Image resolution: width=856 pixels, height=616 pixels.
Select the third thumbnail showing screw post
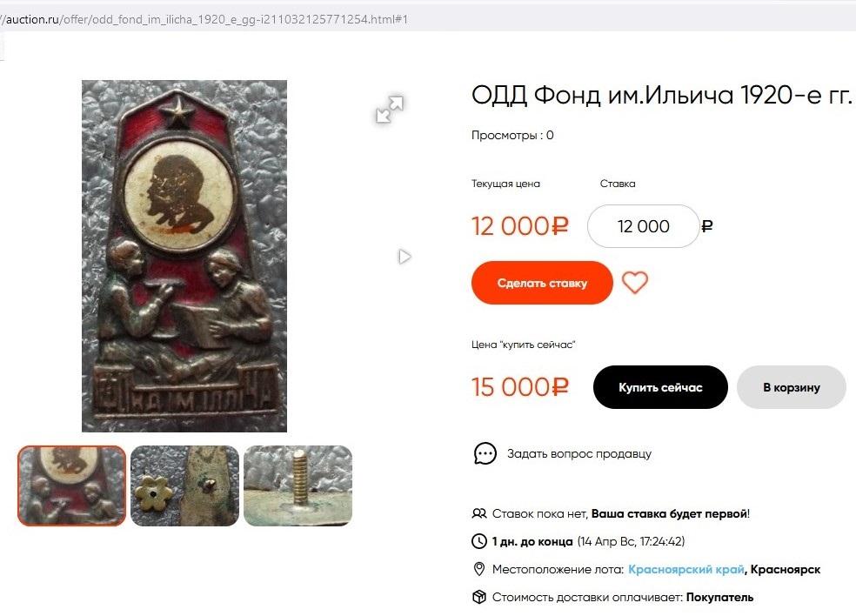298,486
